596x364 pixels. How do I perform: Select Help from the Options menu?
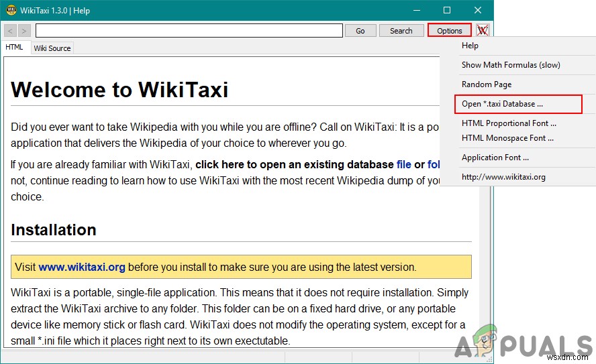click(470, 46)
